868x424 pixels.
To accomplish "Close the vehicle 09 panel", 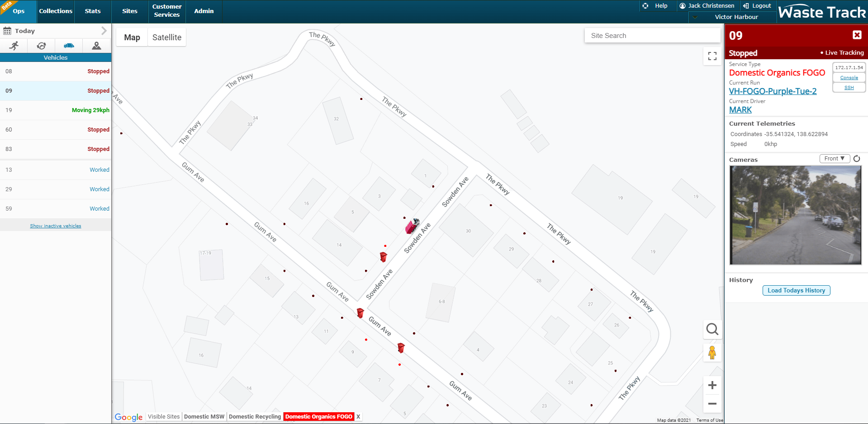I will (857, 35).
